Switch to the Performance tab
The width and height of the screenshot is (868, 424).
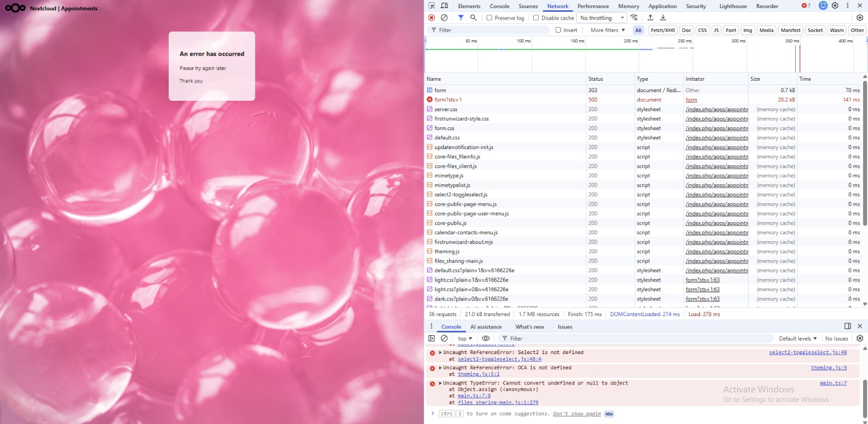pos(593,7)
